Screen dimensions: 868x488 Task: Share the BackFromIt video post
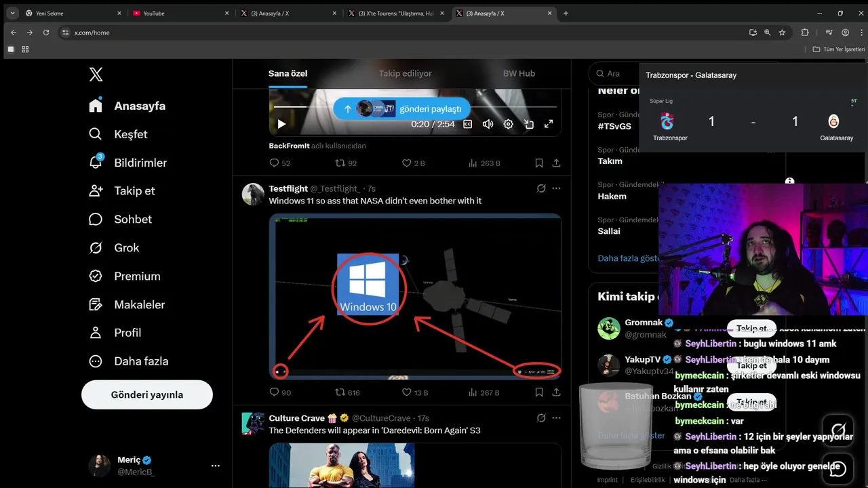pyautogui.click(x=556, y=163)
